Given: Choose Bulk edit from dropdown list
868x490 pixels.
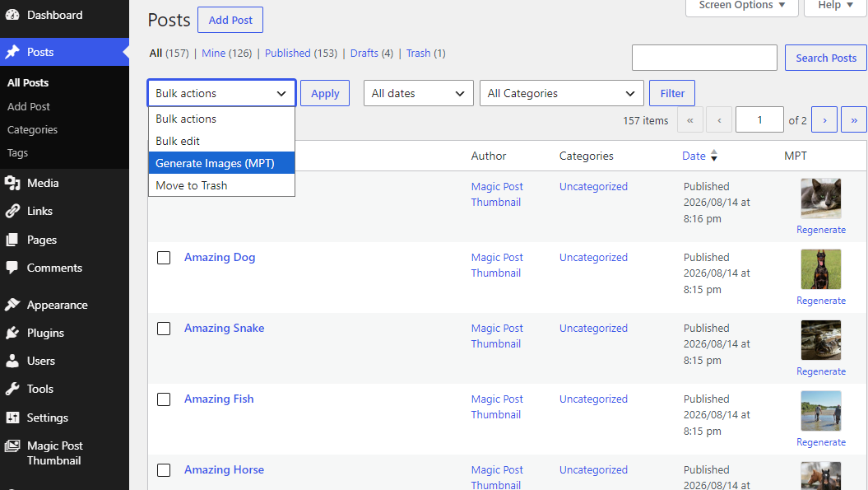Looking at the screenshot, I should point(221,141).
